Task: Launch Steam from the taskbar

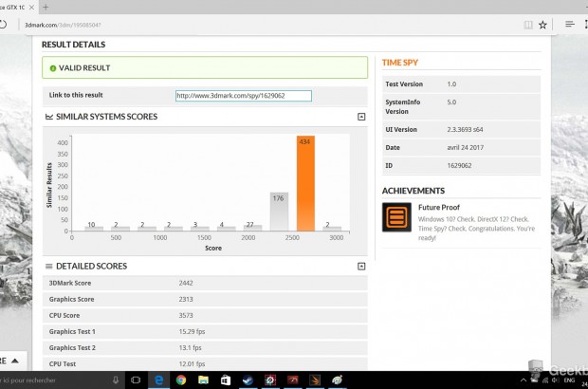Action: pos(248,380)
